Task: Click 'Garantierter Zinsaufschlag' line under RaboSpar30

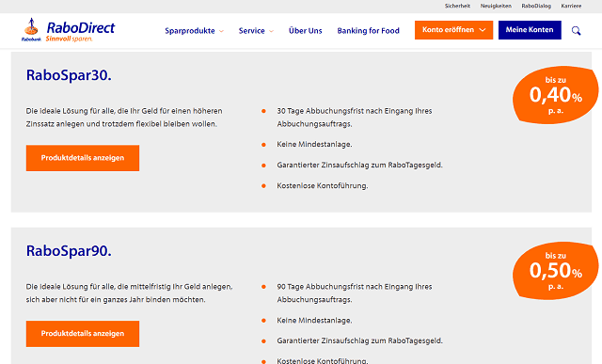Action: point(359,166)
